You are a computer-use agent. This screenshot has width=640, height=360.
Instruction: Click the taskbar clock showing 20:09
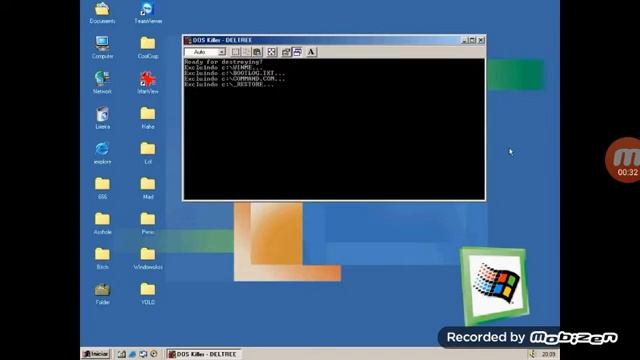pyautogui.click(x=548, y=354)
